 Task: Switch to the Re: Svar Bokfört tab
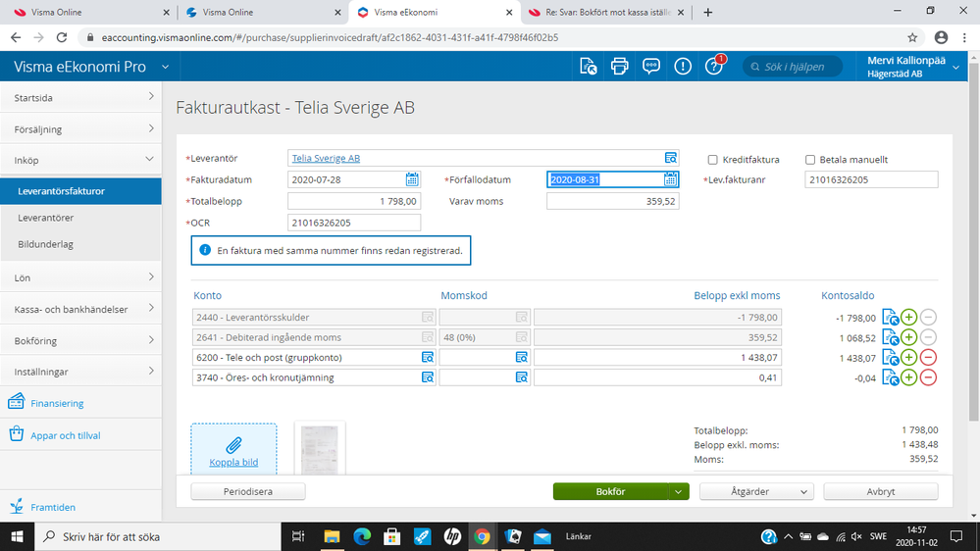tap(606, 12)
